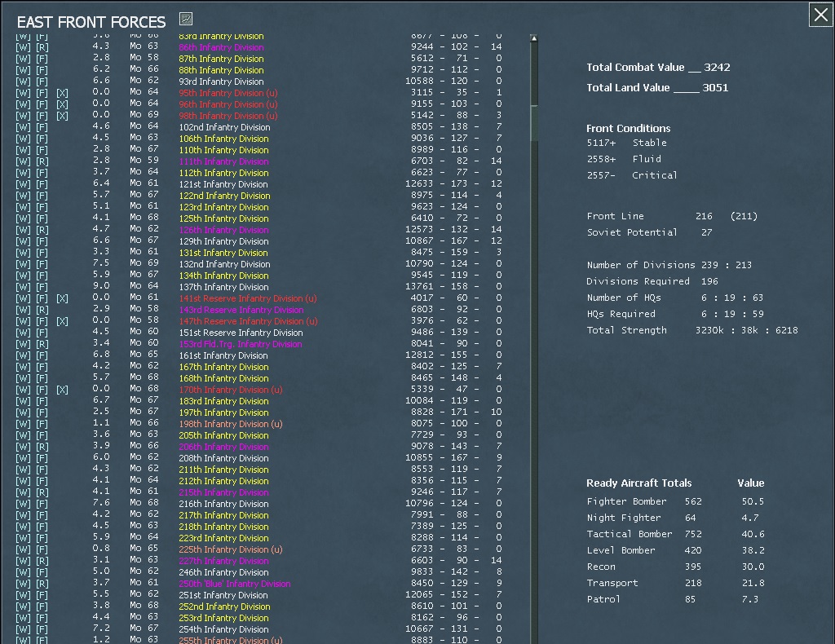Toggle [X] for 147th Reserve Infantry Division (u)
This screenshot has height=644, width=835.
click(x=62, y=321)
